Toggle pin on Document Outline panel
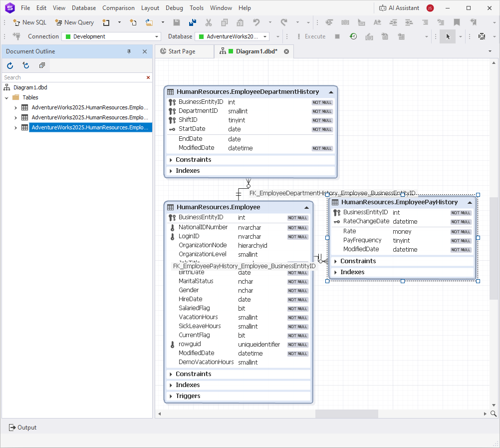Viewport: 500px width, 448px height. (x=129, y=51)
